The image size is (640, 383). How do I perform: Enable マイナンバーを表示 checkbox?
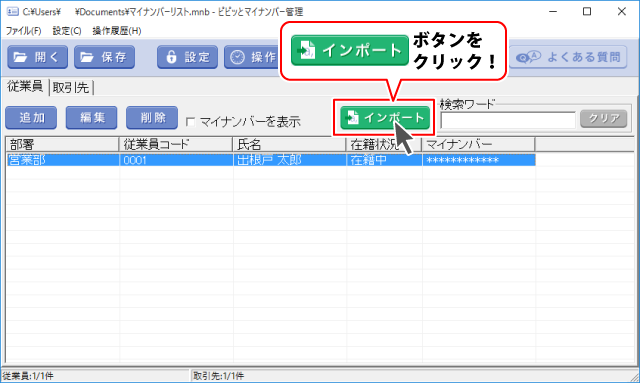(x=190, y=122)
